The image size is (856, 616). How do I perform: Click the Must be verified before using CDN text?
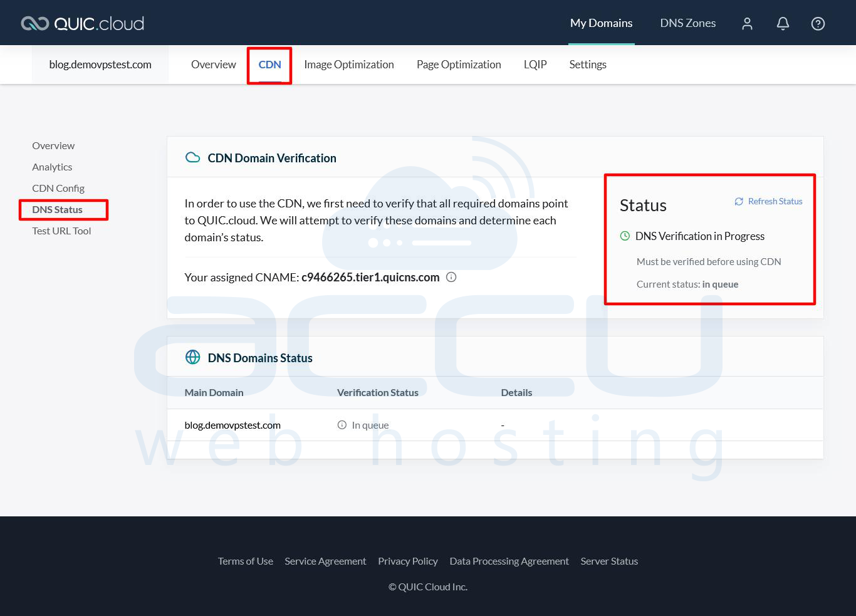coord(709,261)
